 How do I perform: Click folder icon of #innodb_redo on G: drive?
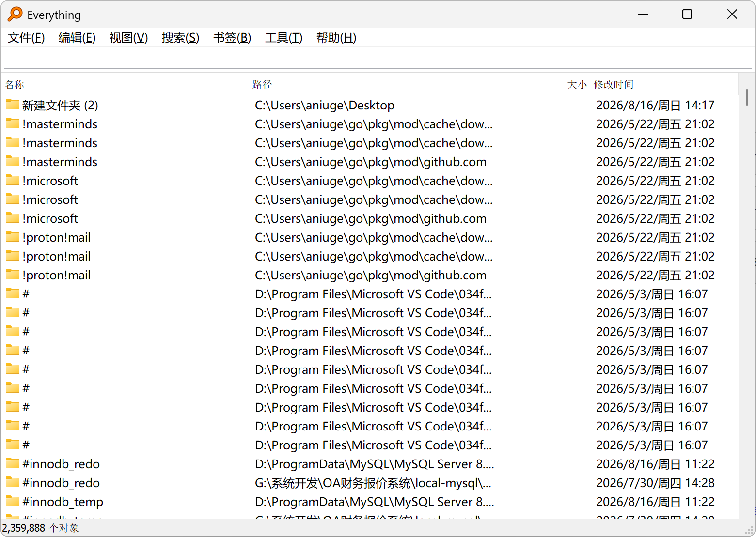click(13, 482)
